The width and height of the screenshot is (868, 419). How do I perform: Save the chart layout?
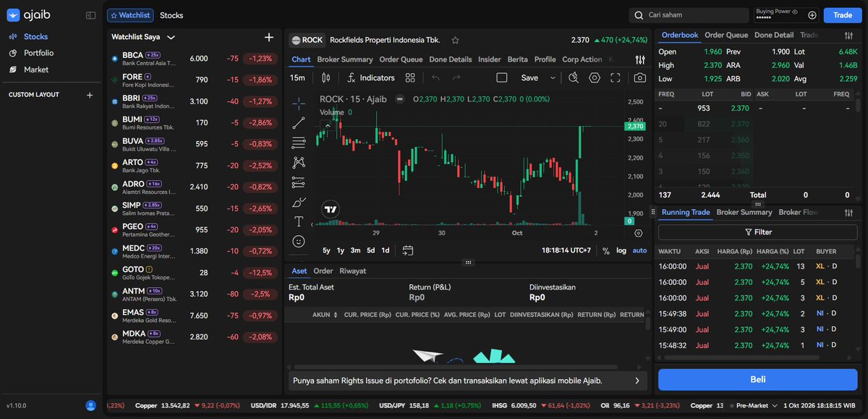coord(529,77)
